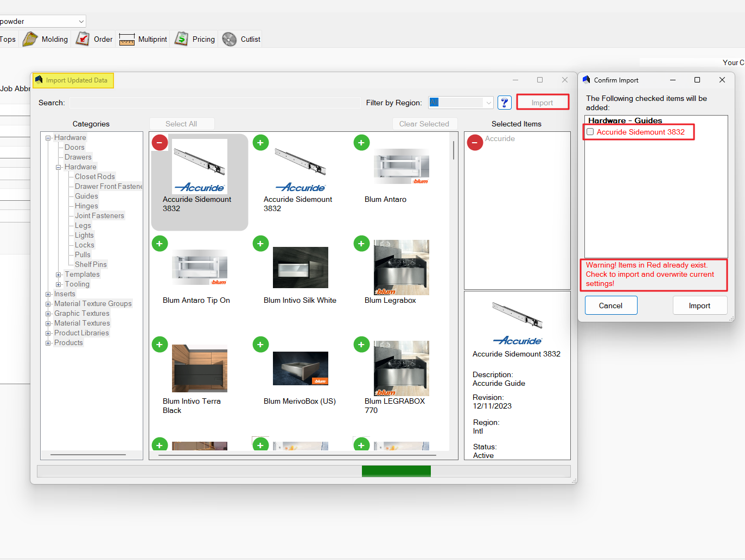Add Blum Intivo Silk White with green plus

click(x=260, y=244)
